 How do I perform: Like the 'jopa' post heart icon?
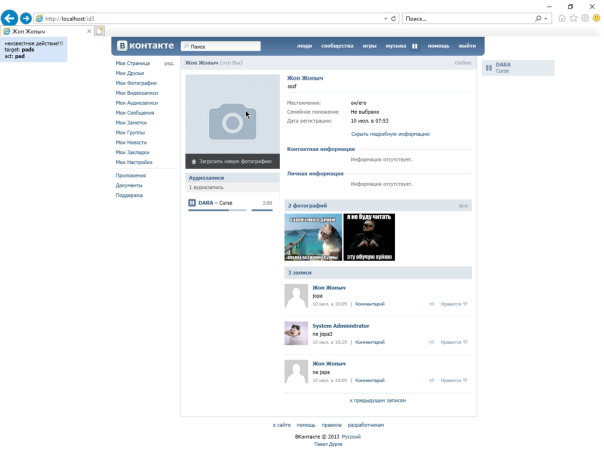[x=465, y=304]
